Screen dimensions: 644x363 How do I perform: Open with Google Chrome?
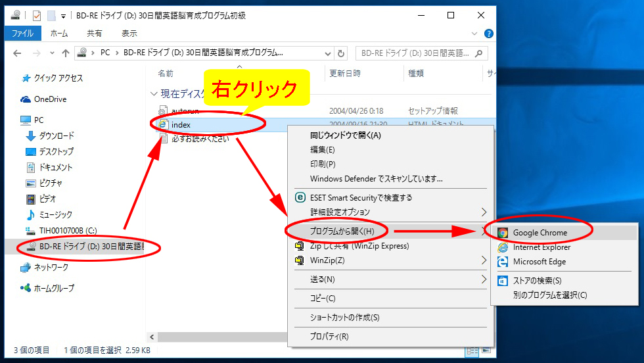564,233
